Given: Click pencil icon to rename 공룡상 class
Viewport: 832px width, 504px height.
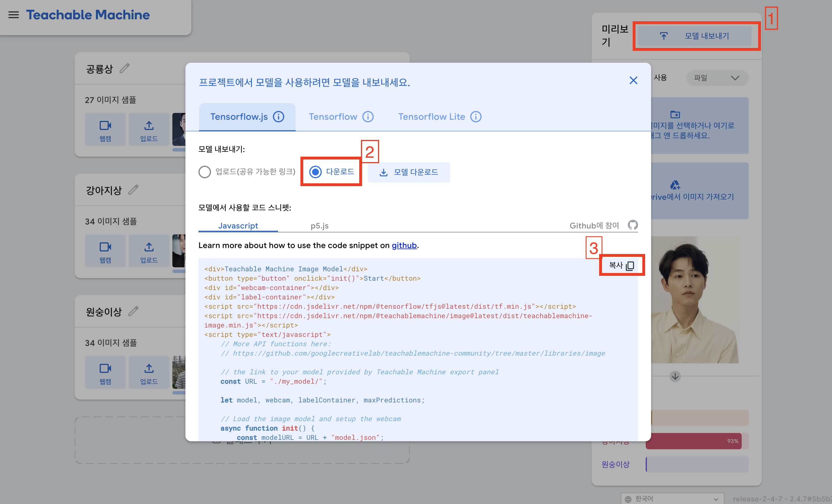Looking at the screenshot, I should click(125, 68).
